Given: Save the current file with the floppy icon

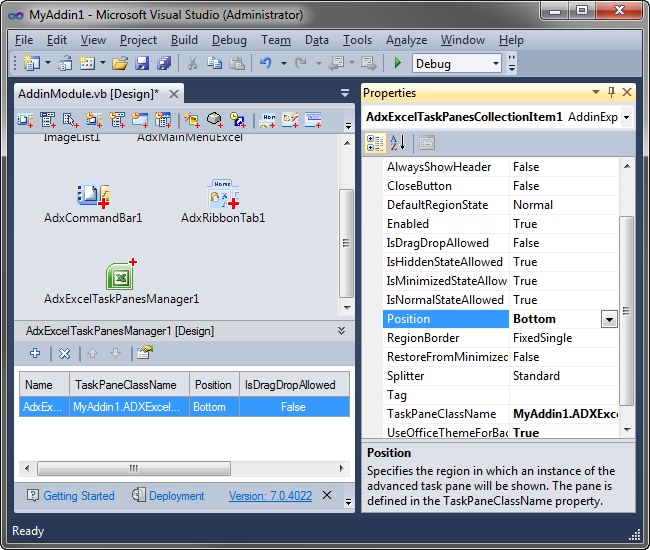Looking at the screenshot, I should (142, 63).
